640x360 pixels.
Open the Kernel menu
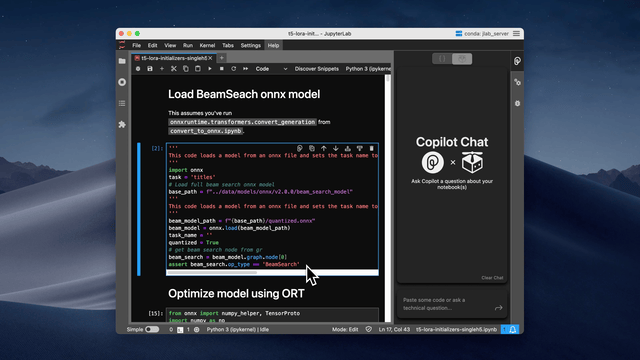207,45
